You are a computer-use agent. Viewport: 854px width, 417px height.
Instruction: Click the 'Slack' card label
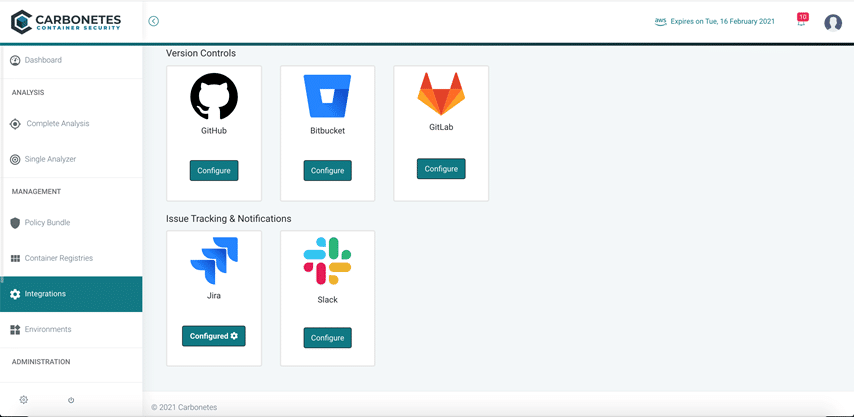point(327,299)
